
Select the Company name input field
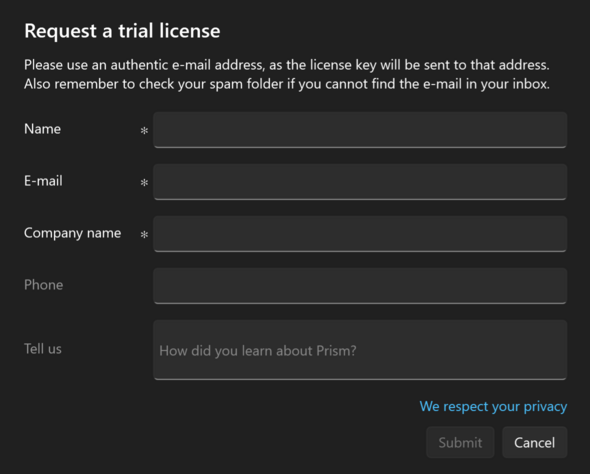pyautogui.click(x=360, y=234)
